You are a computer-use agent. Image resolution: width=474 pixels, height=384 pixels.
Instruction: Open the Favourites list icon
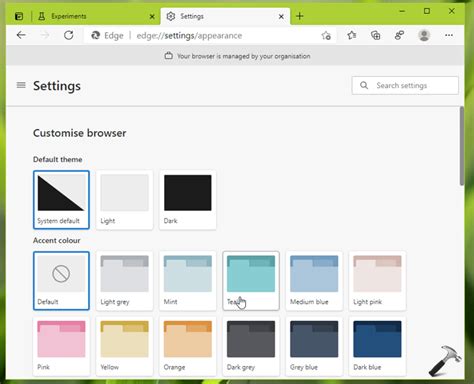(x=351, y=35)
